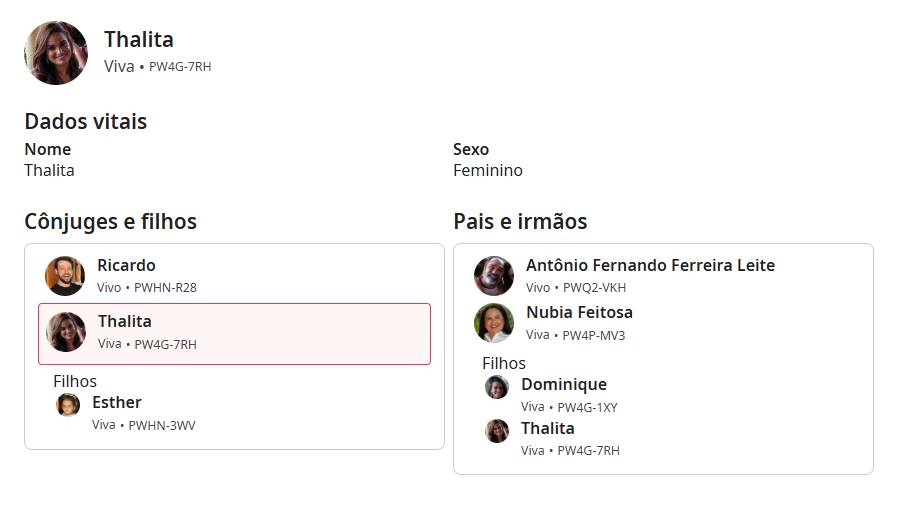The image size is (899, 523).
Task: Click Esther's small avatar under Filhos
Action: (68, 404)
